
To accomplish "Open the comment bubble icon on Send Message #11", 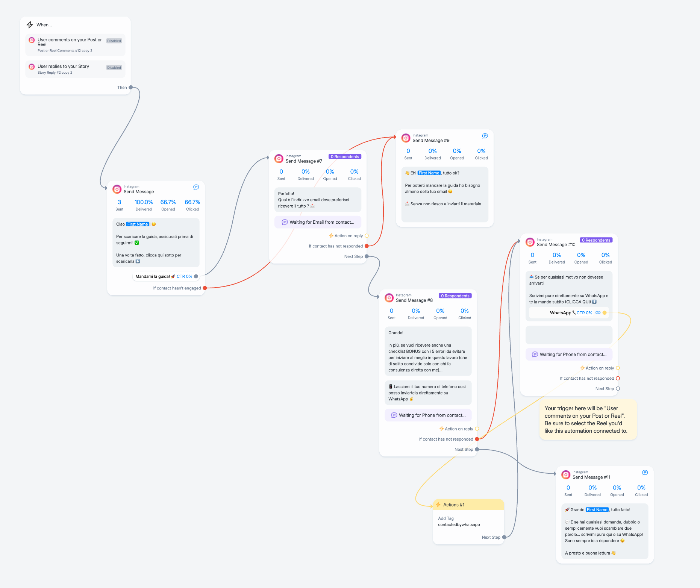I will click(x=645, y=473).
